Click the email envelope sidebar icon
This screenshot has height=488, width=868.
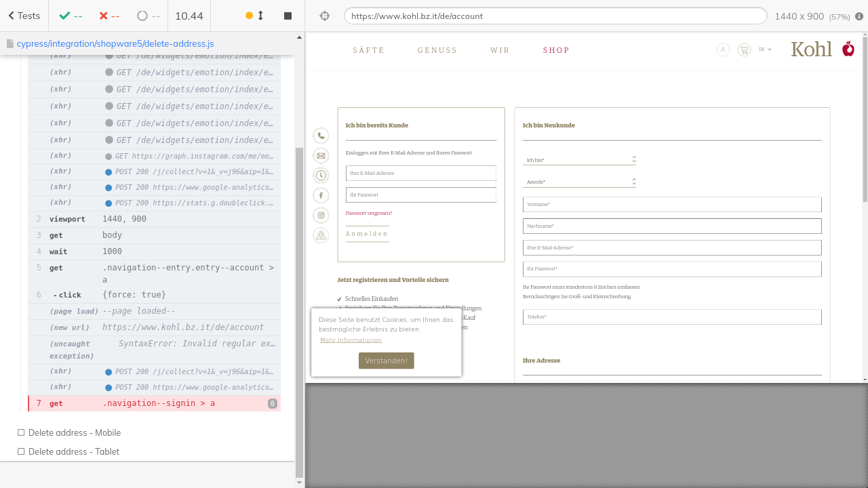point(321,156)
